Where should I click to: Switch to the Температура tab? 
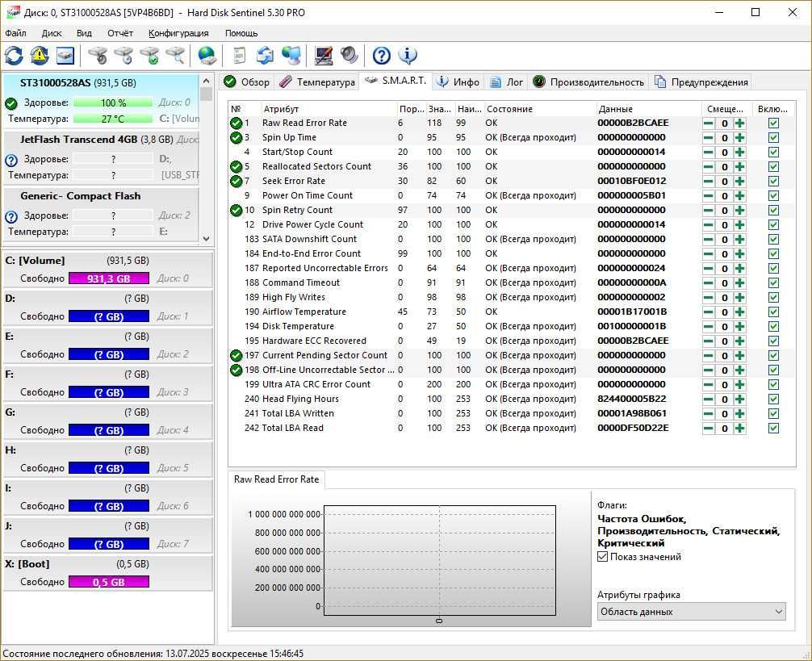point(317,82)
